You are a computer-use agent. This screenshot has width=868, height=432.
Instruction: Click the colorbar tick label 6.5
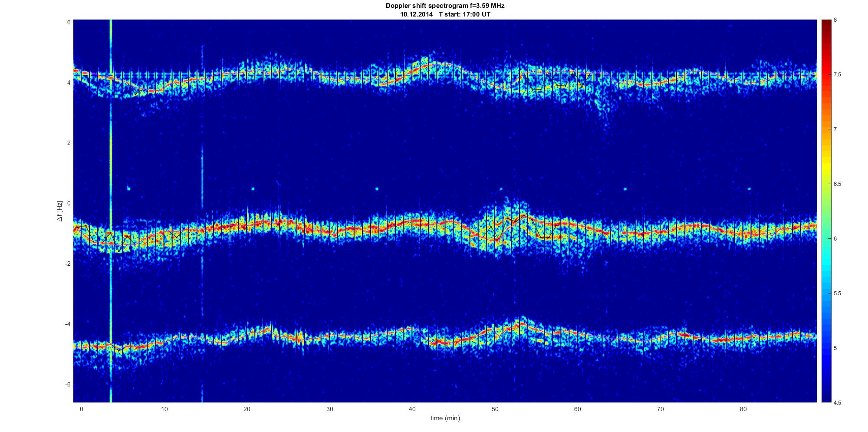838,184
